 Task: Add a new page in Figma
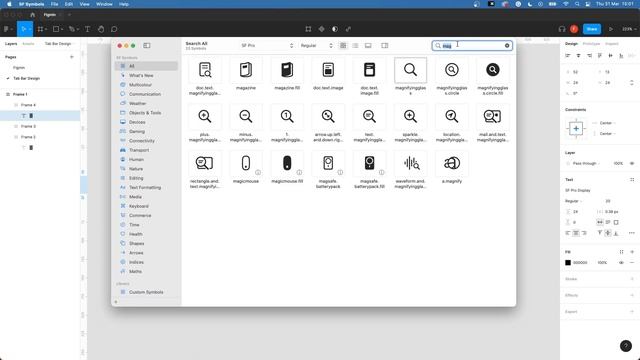coord(72,57)
